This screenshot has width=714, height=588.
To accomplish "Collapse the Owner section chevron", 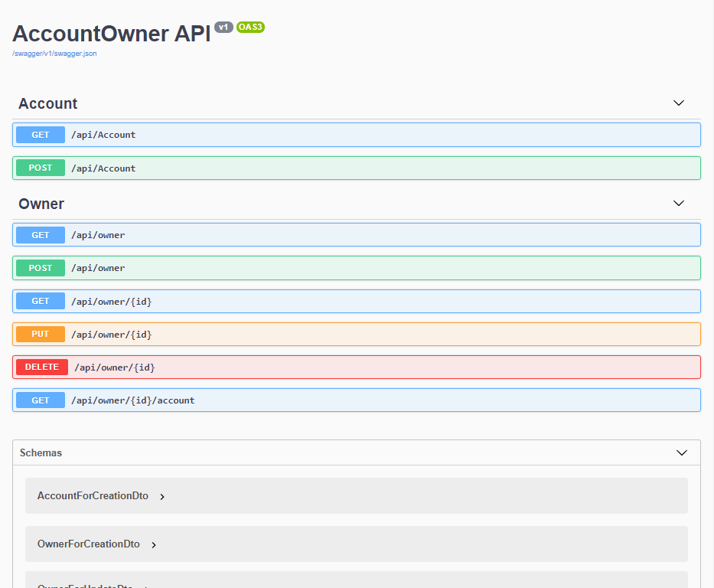I will (678, 204).
